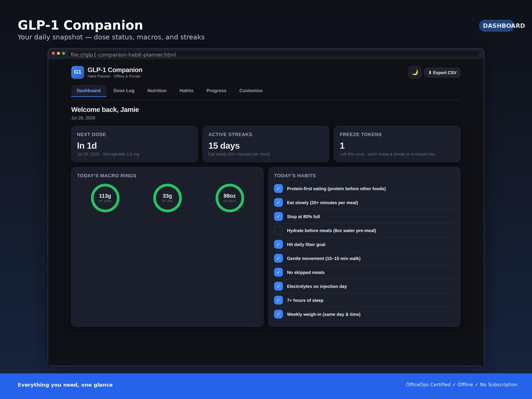This screenshot has width=532, height=399.
Task: Click the yellow window control dot
Action: pyautogui.click(x=59, y=53)
